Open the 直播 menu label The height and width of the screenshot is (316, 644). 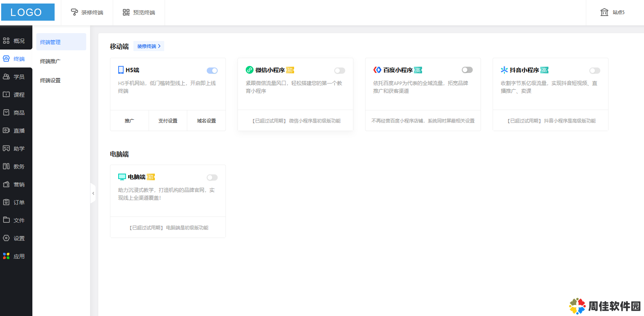(x=19, y=131)
